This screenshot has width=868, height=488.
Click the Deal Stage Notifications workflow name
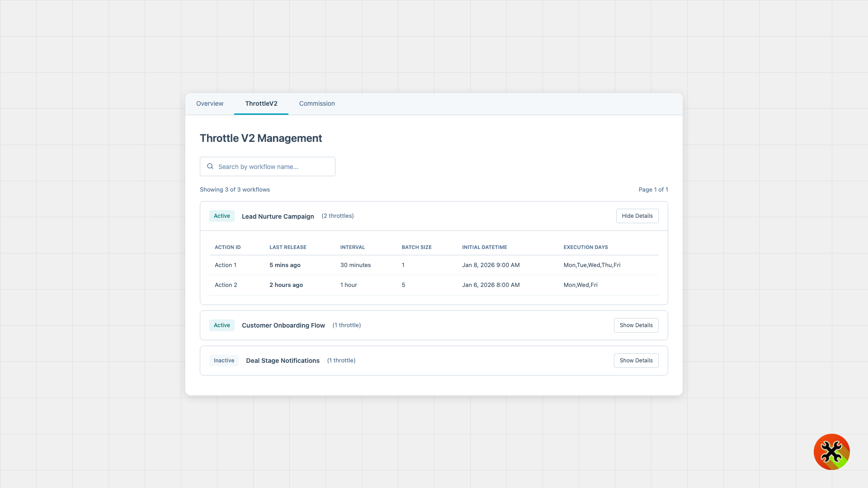282,360
